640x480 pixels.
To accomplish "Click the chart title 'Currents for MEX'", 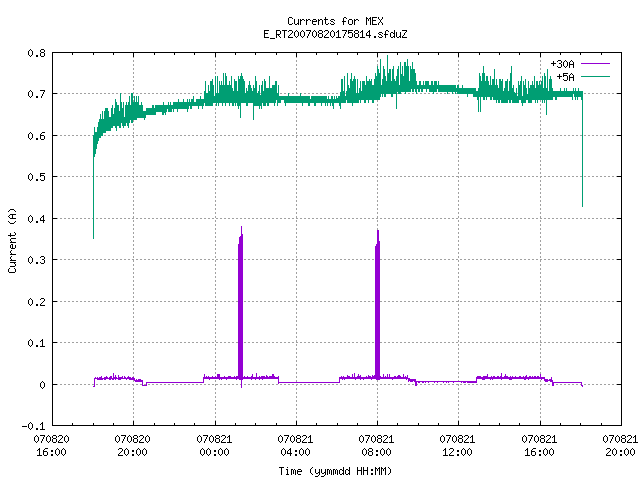I will (335, 21).
